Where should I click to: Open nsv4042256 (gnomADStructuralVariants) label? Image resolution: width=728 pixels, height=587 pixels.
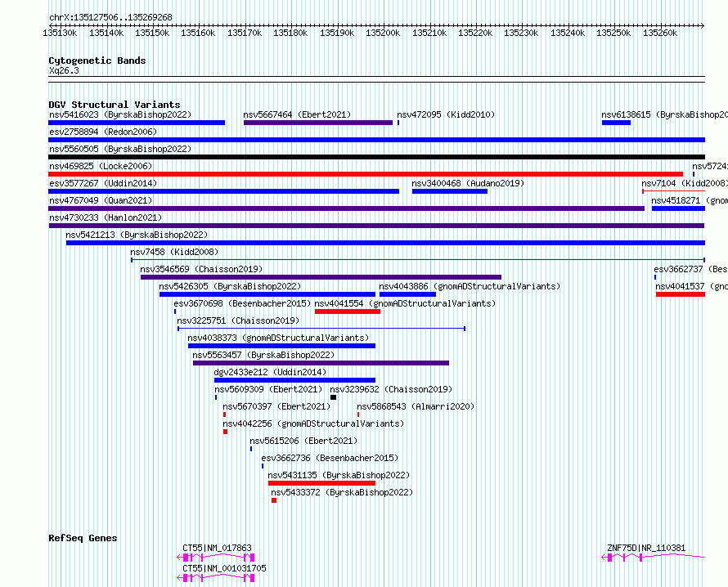(313, 423)
